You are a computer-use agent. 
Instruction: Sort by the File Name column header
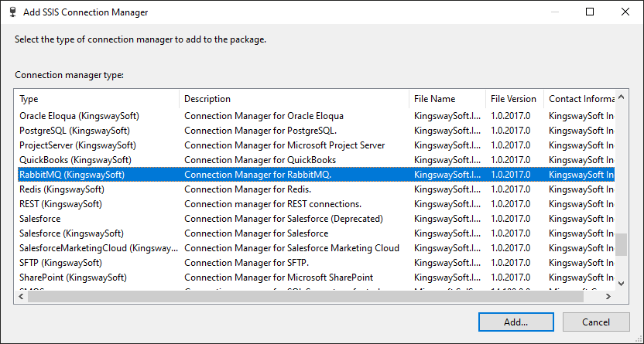[x=447, y=99]
